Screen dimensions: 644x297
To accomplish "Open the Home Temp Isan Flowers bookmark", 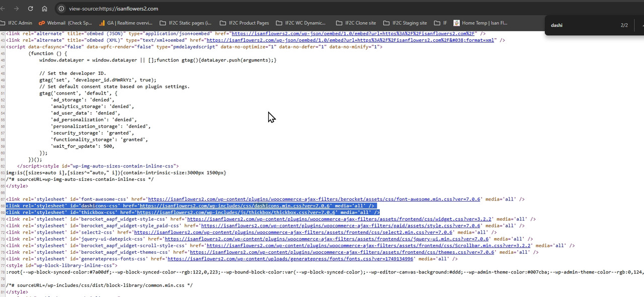I will (x=480, y=23).
